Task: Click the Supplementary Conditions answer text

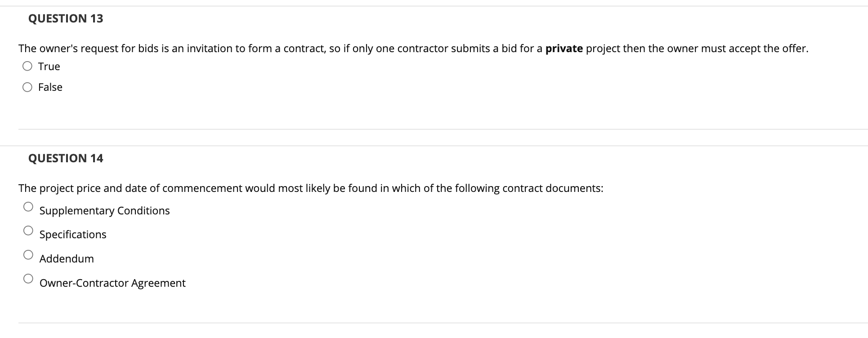Action: coord(104,210)
